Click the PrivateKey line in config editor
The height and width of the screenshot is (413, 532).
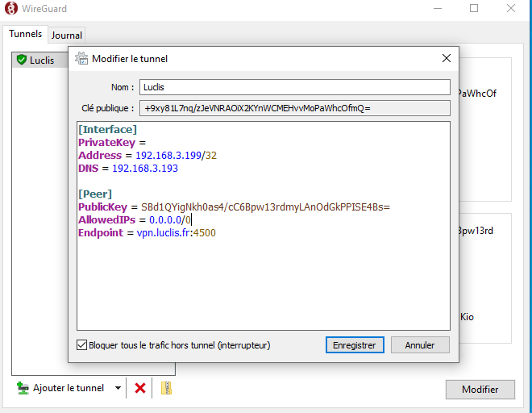point(112,143)
